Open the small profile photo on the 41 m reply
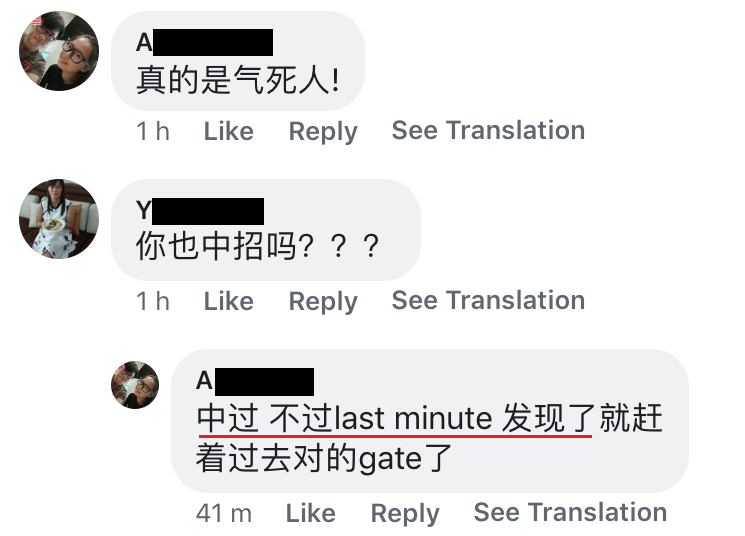The image size is (745, 536). [x=135, y=385]
